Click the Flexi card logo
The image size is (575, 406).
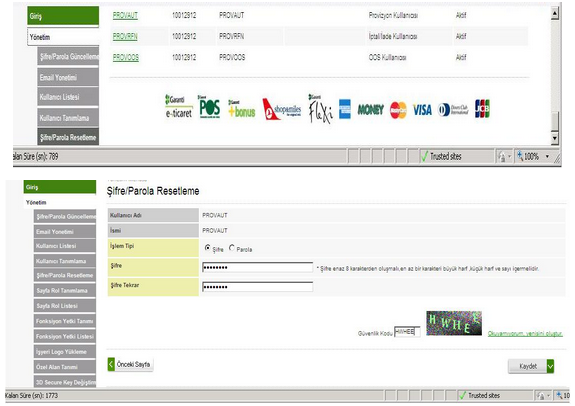(320, 108)
